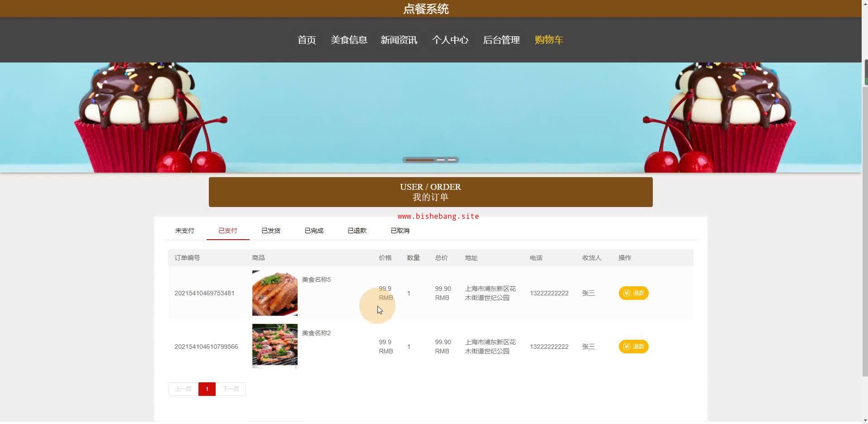
Task: Click the page 1 pagination button
Action: (x=207, y=389)
